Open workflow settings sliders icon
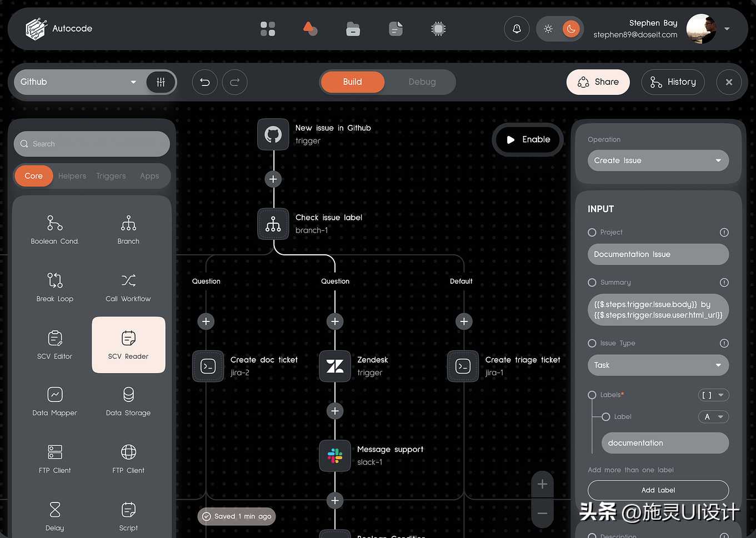 tap(161, 82)
